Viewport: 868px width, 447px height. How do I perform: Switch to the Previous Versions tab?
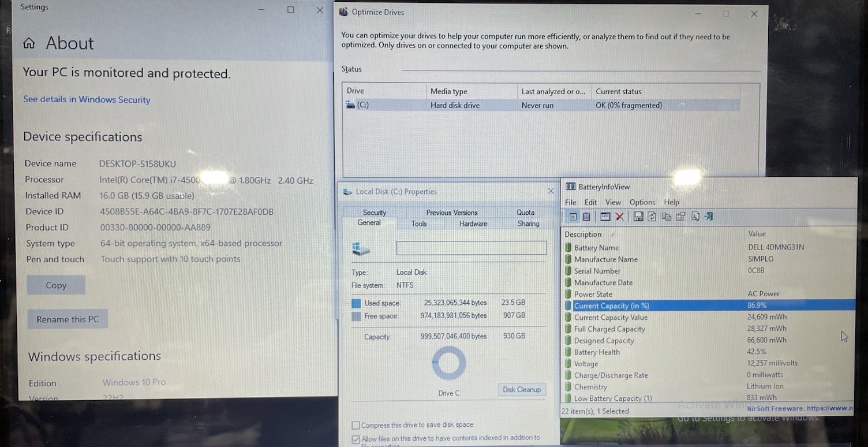[452, 213]
